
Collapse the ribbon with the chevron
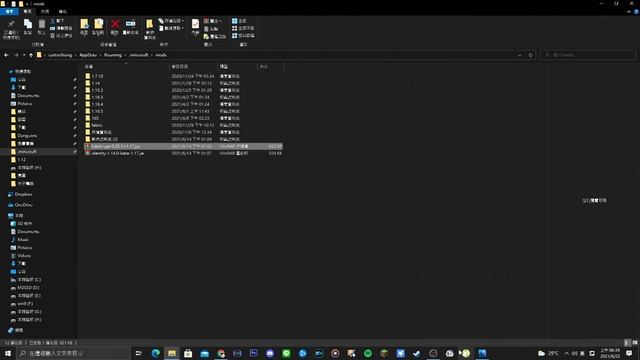click(x=629, y=12)
